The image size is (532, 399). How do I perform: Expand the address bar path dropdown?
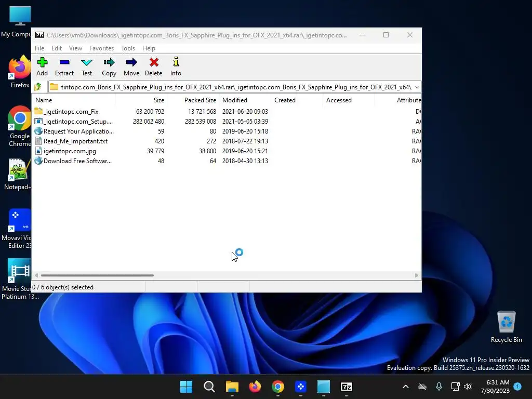click(417, 87)
